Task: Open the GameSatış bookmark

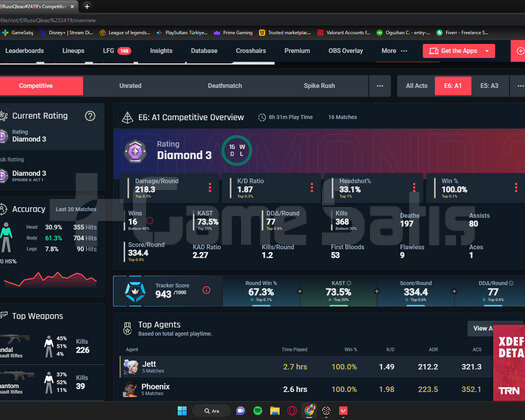Action: pyautogui.click(x=17, y=32)
